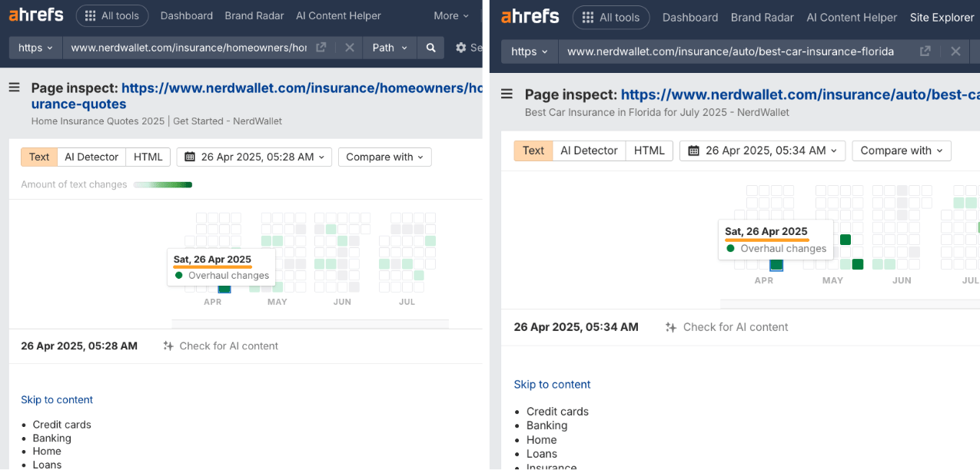Viewport: 980px width, 470px height.
Task: Click the ahrefs logo
Action: [x=35, y=14]
